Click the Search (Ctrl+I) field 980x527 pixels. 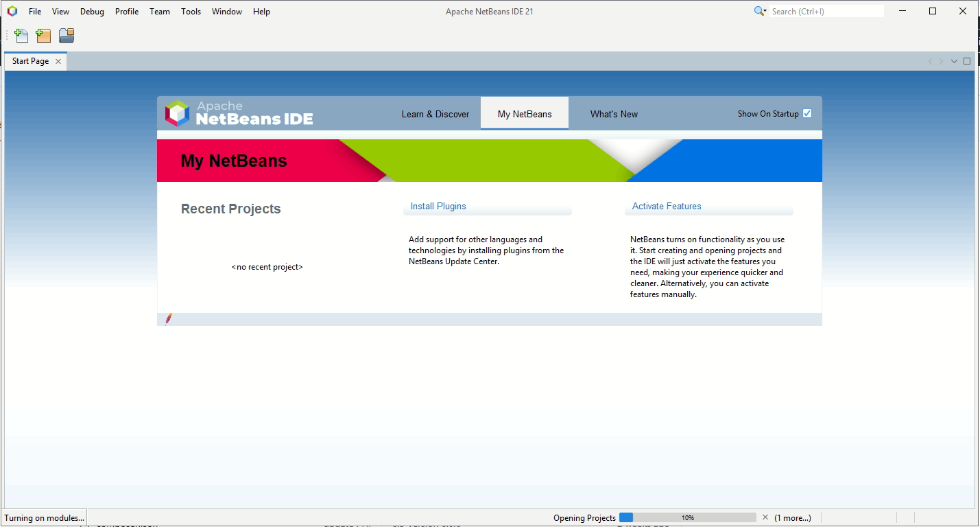pyautogui.click(x=827, y=11)
